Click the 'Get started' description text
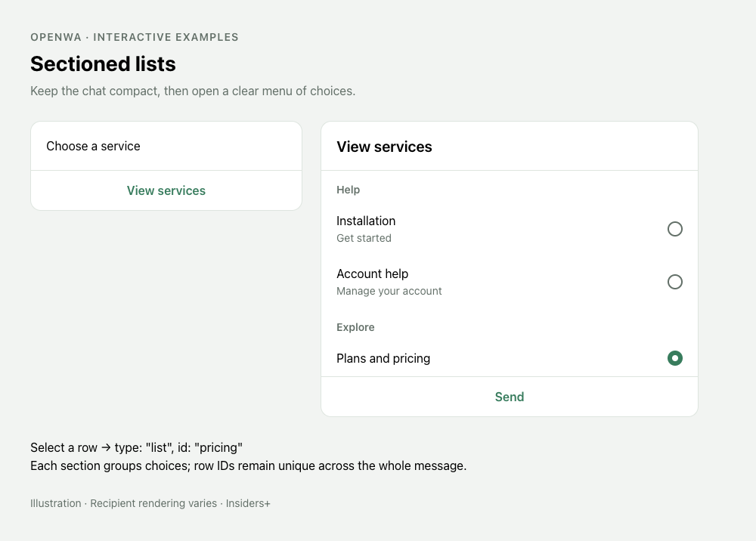This screenshot has width=756, height=541. (364, 238)
